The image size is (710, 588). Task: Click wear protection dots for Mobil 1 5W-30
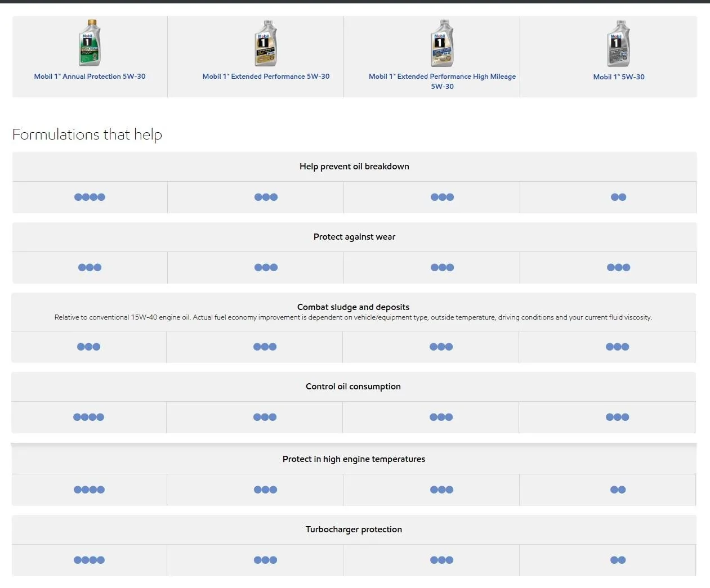point(618,267)
